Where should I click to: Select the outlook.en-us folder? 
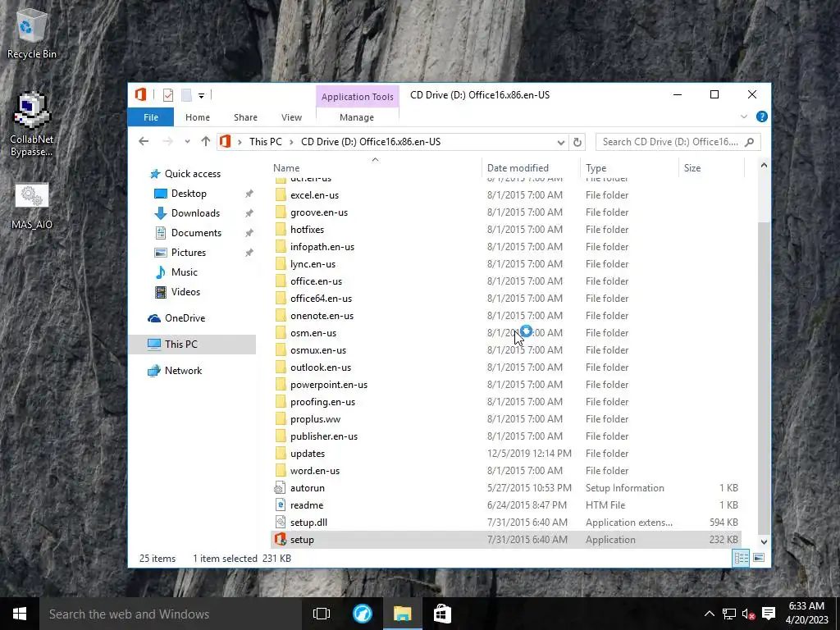click(x=321, y=367)
